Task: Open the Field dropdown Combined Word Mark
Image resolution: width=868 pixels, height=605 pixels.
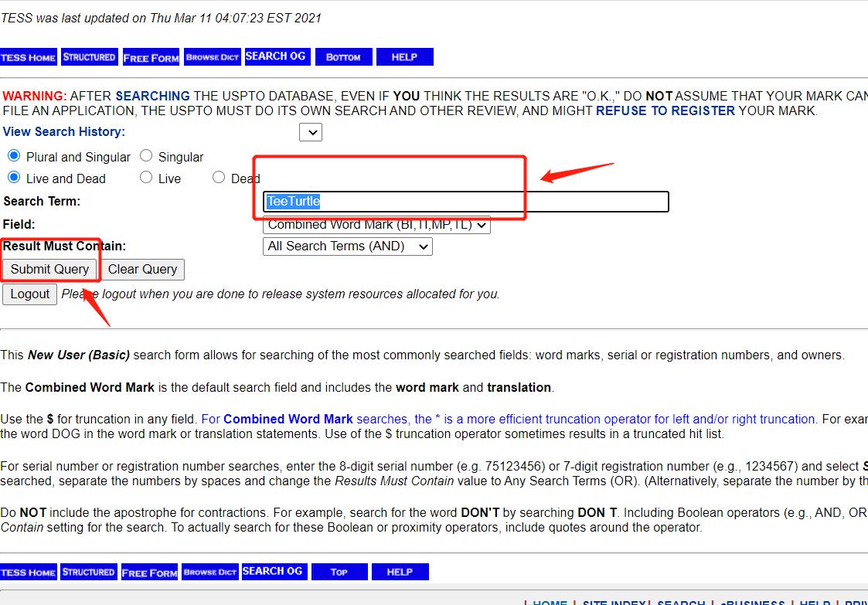Action: coord(376,225)
